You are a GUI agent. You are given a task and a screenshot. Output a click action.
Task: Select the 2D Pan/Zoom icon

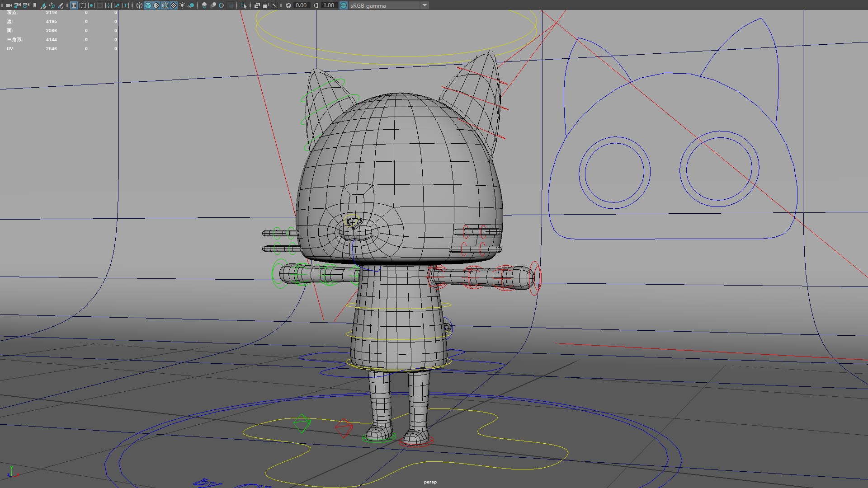52,5
